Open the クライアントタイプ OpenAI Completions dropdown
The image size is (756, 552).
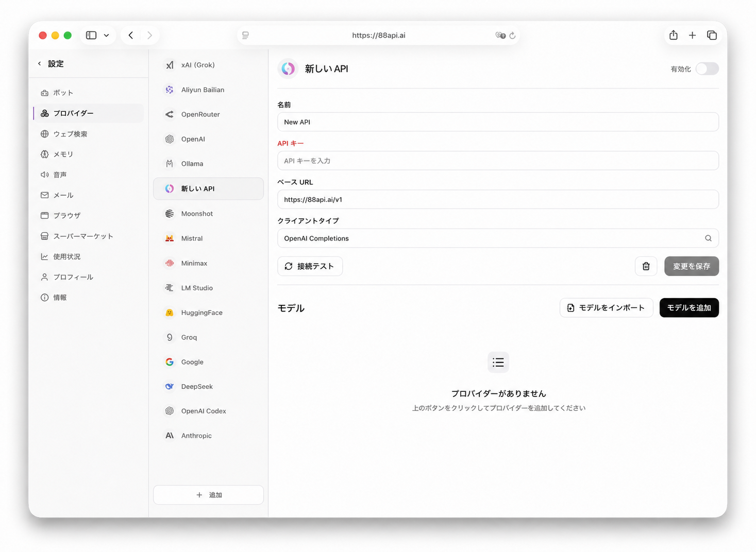click(498, 238)
